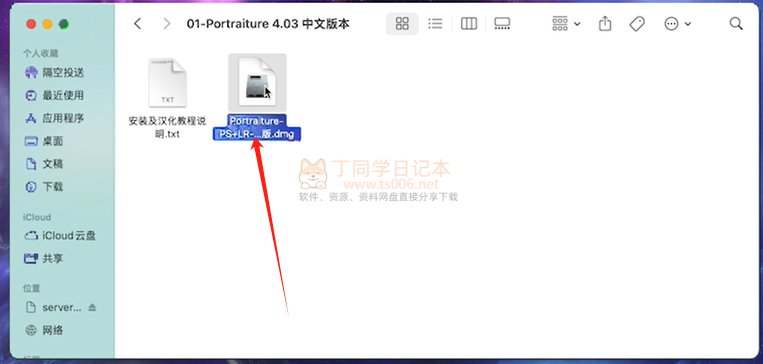
Task: Click the 安装及汉化教程说明.txt file name
Action: (x=167, y=127)
